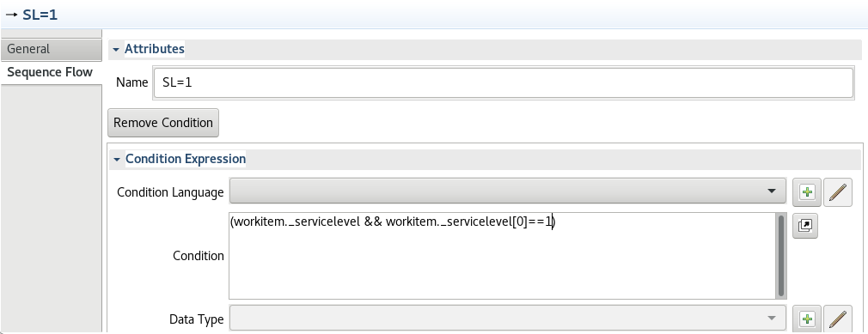Select the Sequence Flow tab
Image resolution: width=868 pixels, height=334 pixels.
click(x=51, y=72)
